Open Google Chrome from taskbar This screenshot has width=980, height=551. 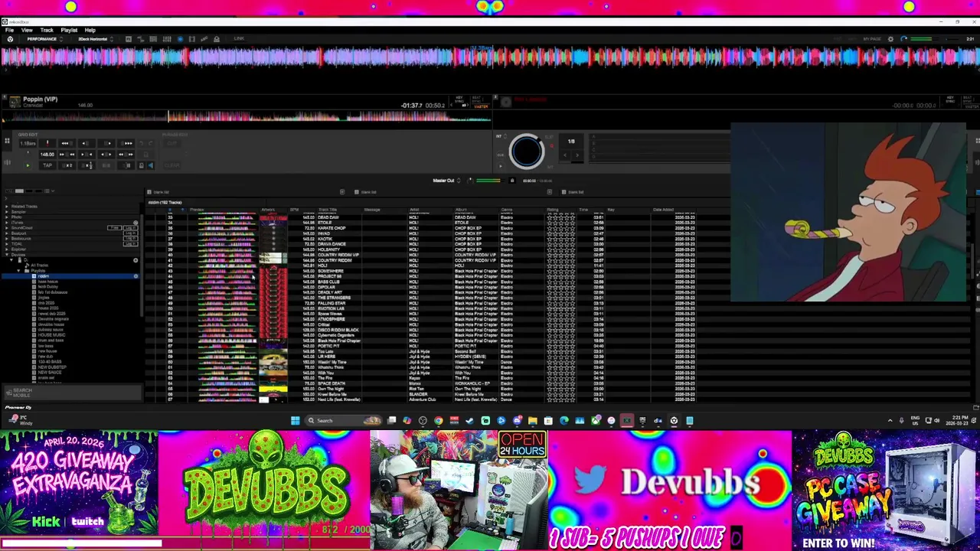coord(439,420)
